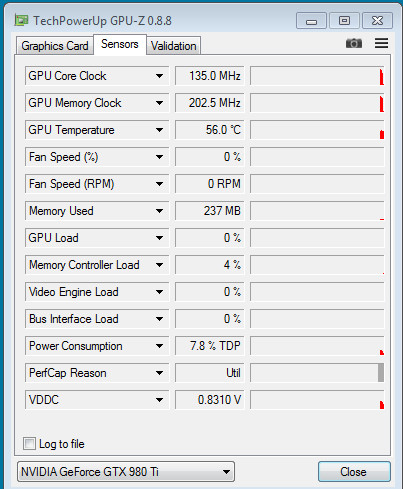The height and width of the screenshot is (489, 403).
Task: Expand the GPU Core Clock dropdown arrow
Action: tap(159, 76)
